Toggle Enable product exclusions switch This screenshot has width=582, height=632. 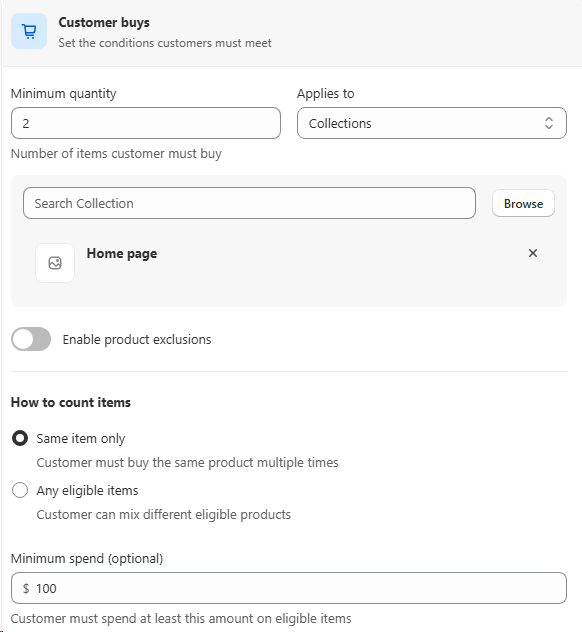pyautogui.click(x=31, y=339)
